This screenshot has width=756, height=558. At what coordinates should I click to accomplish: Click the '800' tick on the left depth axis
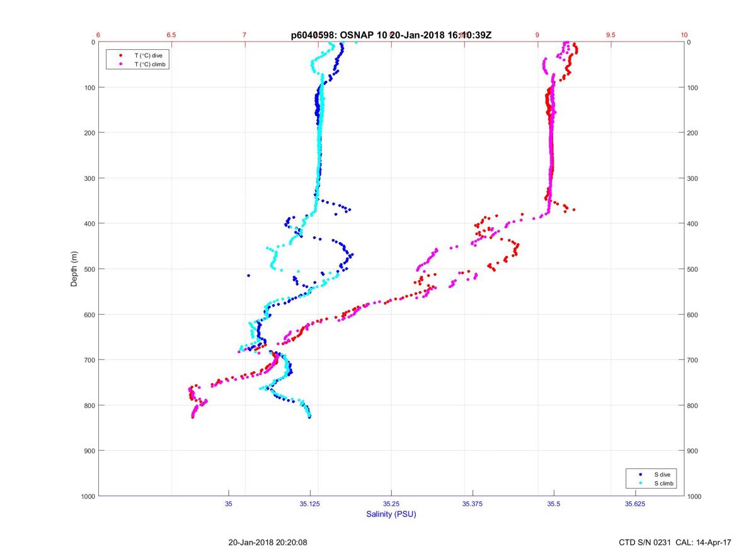click(x=89, y=405)
